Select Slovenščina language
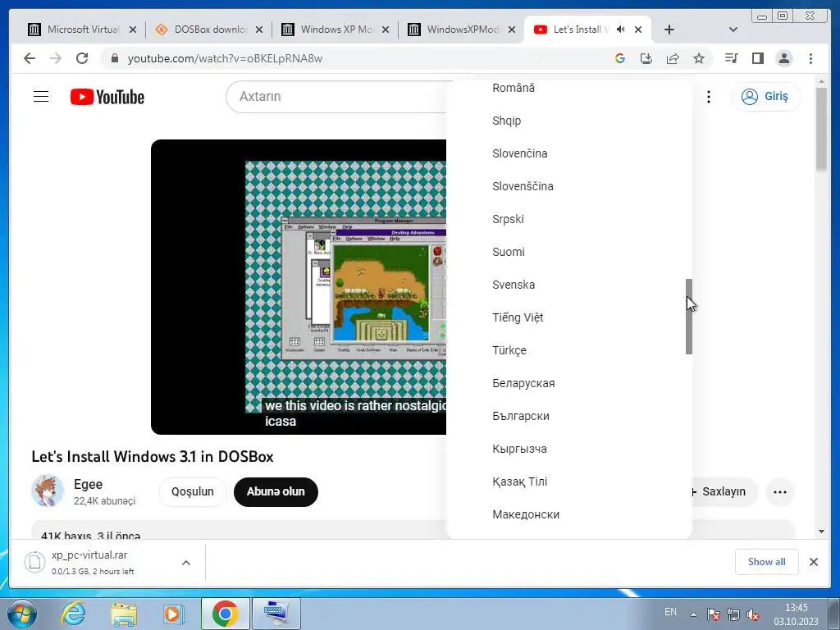840x630 pixels. tap(569, 186)
